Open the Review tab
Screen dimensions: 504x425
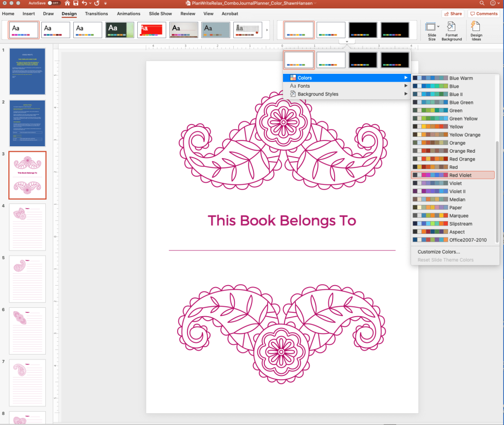(x=188, y=13)
